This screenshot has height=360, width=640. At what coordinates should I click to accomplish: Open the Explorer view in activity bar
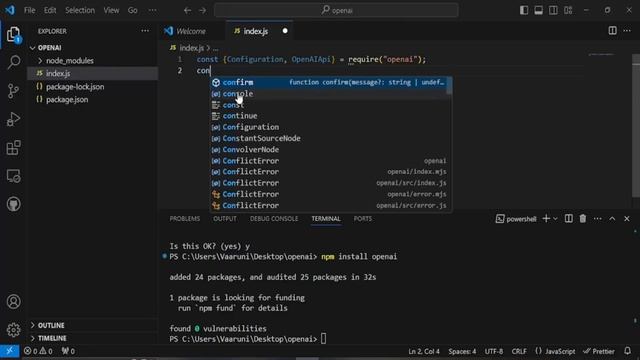click(13, 34)
